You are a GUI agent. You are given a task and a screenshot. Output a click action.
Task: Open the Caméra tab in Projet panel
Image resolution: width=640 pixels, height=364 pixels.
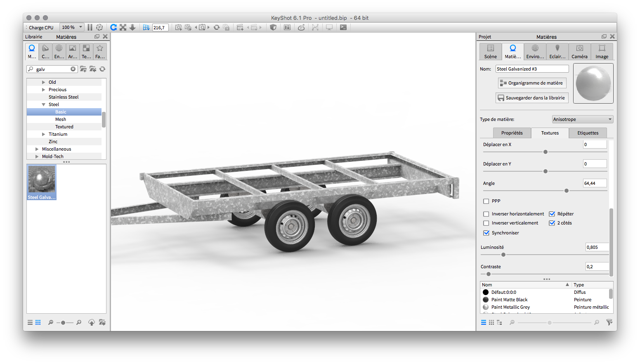point(579,52)
